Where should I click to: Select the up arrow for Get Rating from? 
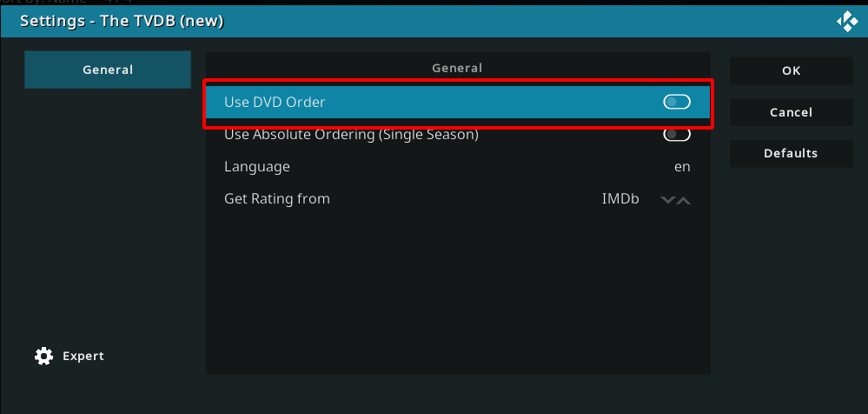click(x=684, y=200)
